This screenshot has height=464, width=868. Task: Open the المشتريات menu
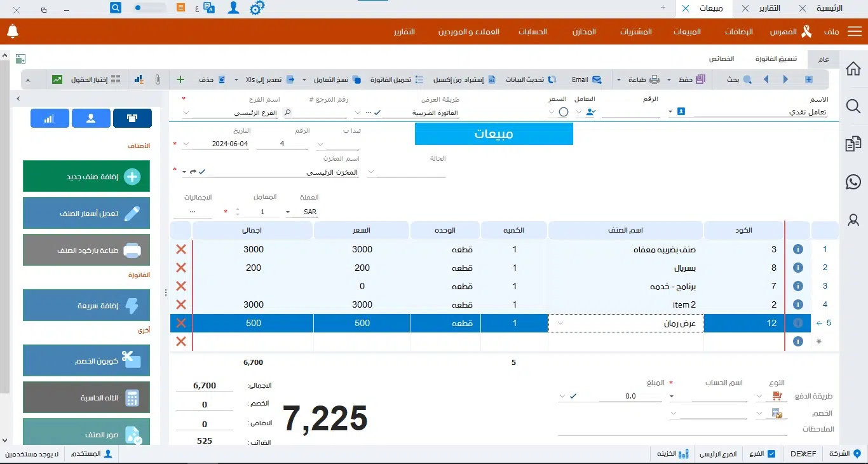pos(636,31)
